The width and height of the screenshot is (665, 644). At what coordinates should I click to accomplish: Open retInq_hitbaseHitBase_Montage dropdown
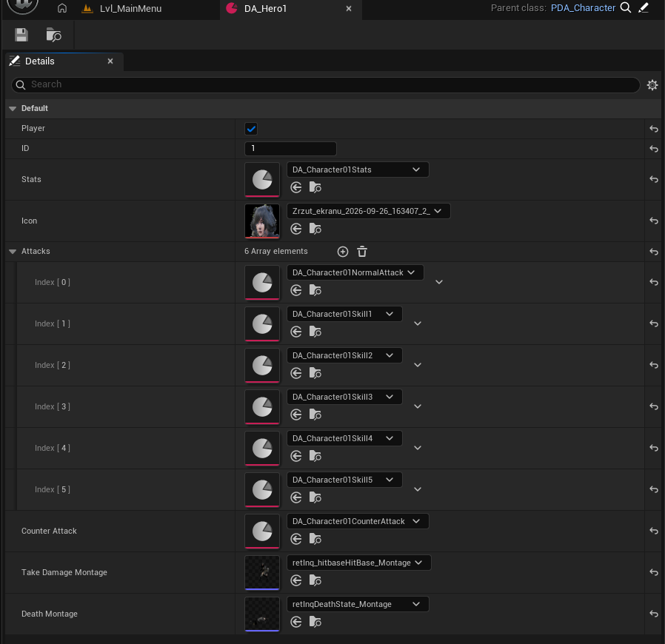359,563
